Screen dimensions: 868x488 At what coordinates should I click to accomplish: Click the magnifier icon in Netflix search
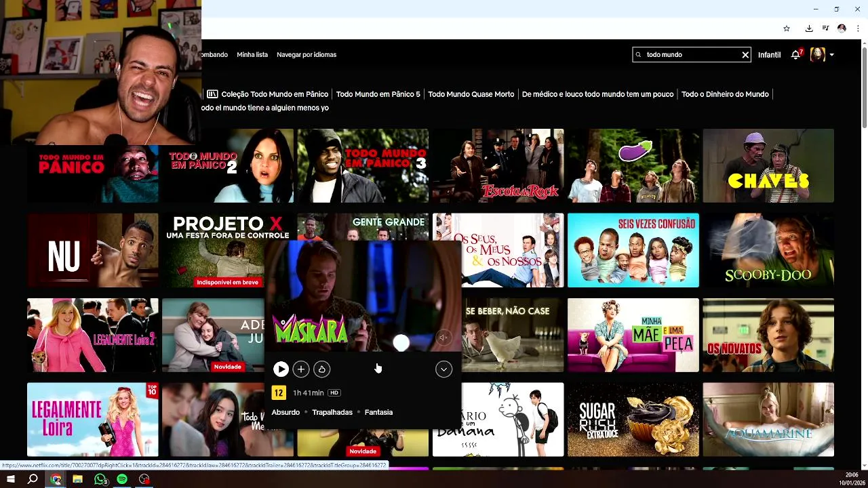click(638, 54)
